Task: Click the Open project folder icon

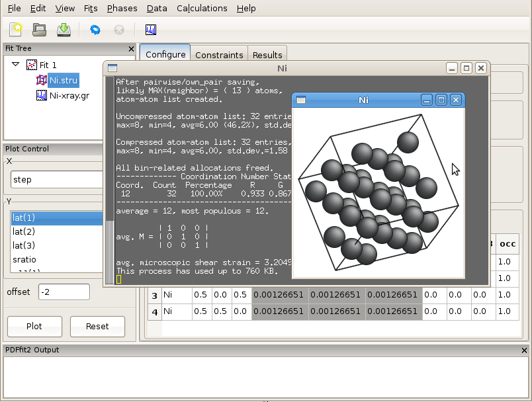Action: 39,30
